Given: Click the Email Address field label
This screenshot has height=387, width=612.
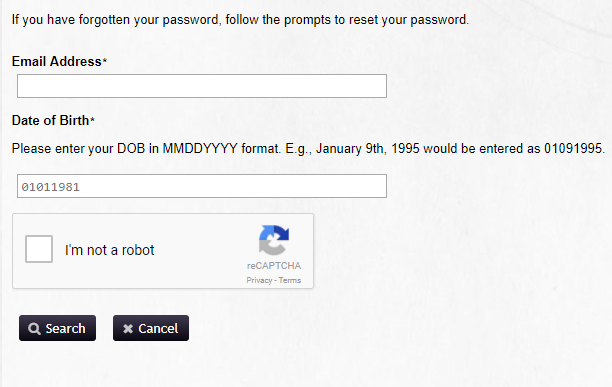Looking at the screenshot, I should pyautogui.click(x=57, y=61).
